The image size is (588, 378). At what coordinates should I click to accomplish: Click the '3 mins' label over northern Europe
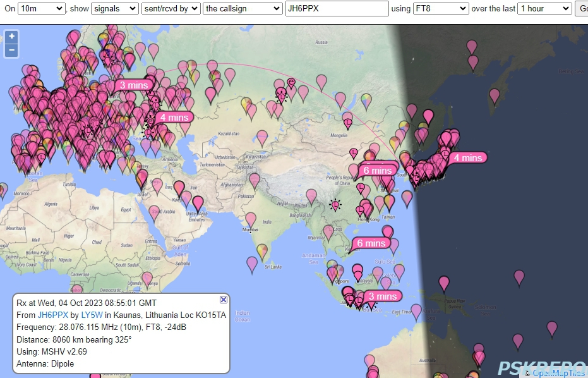[x=134, y=85]
